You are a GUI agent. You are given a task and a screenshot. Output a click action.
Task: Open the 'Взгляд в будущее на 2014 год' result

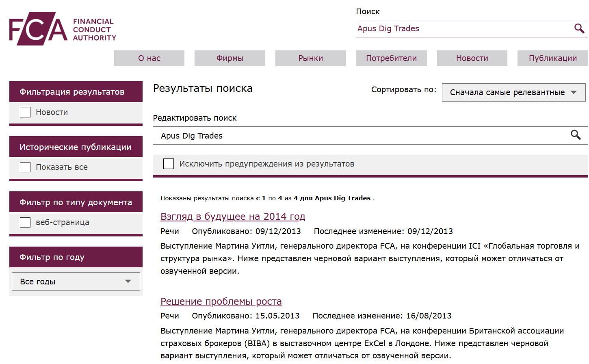click(233, 216)
